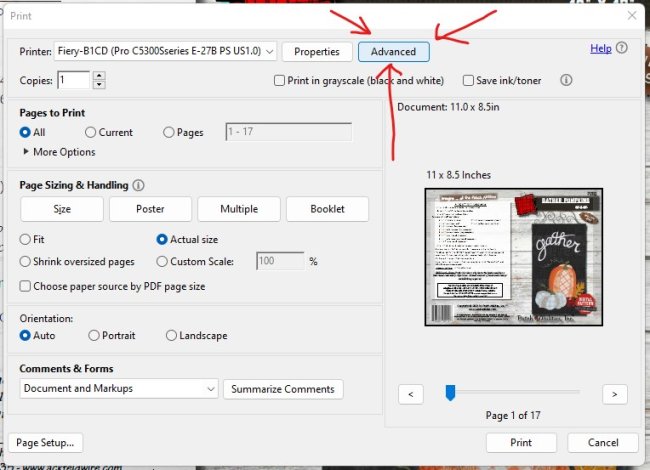Choose the Actual size option
Image resolution: width=650 pixels, height=470 pixels.
[x=162, y=240]
